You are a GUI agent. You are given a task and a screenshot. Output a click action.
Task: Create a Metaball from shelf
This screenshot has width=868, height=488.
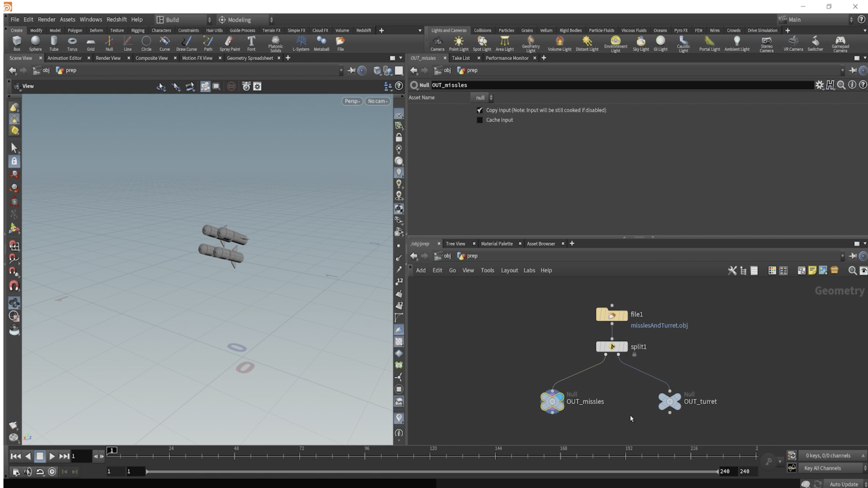[321, 44]
